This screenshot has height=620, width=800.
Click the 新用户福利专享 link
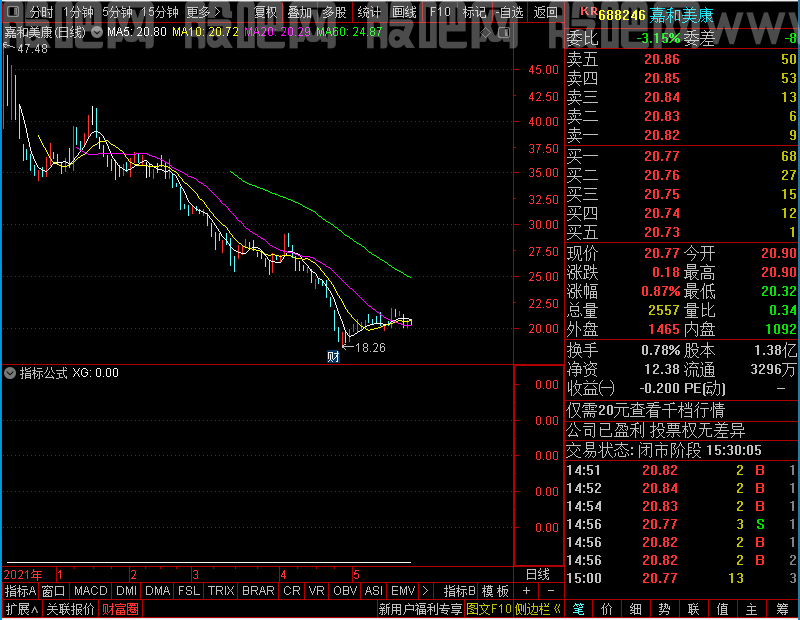point(420,609)
